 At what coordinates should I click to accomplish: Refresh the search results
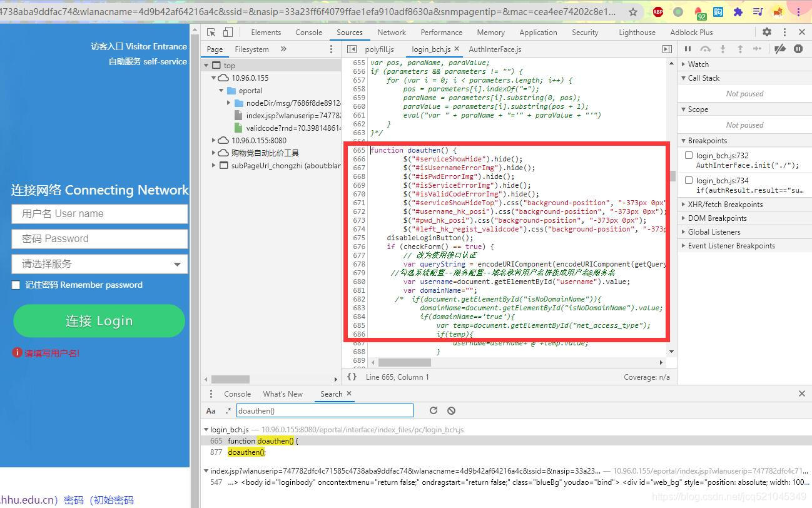[433, 410]
